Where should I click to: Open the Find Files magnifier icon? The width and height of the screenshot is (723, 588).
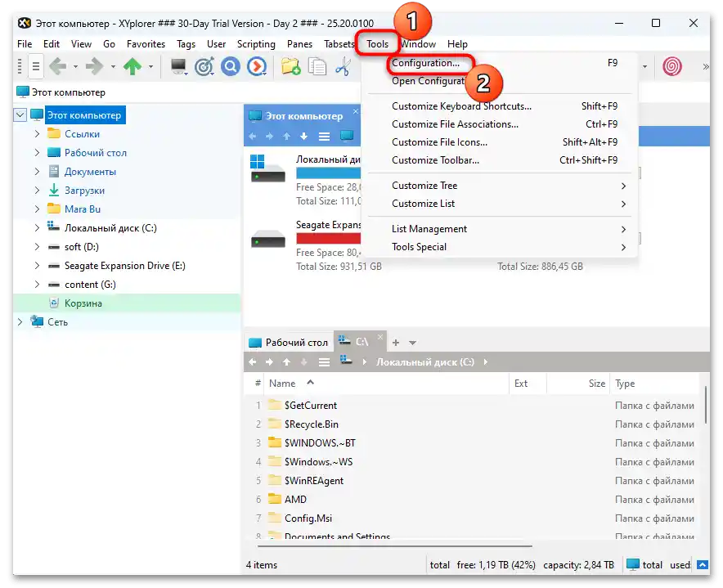(x=231, y=65)
